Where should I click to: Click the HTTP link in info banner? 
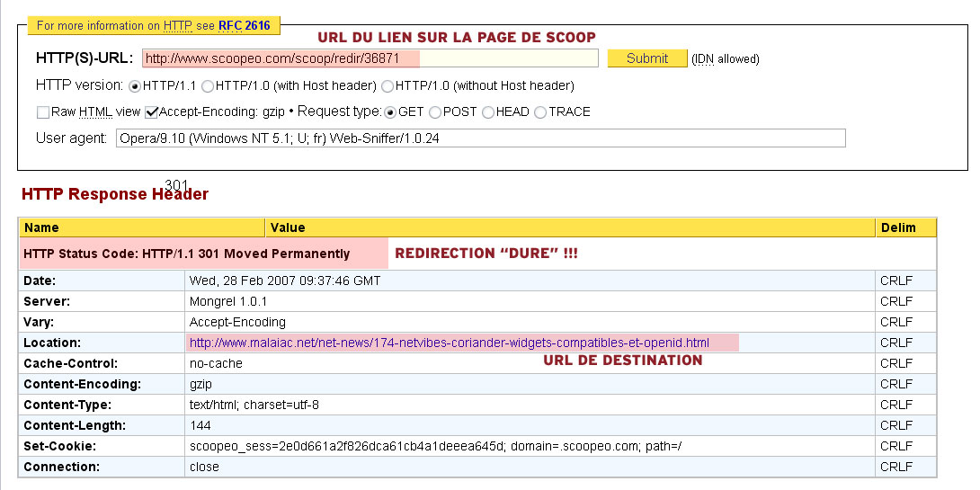point(177,26)
